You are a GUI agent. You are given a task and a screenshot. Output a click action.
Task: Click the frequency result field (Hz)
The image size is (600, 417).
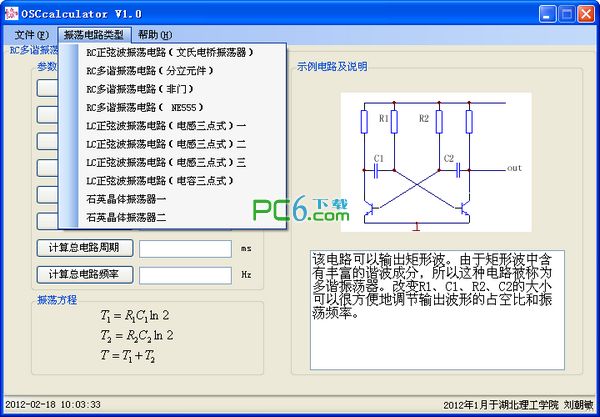click(x=185, y=274)
